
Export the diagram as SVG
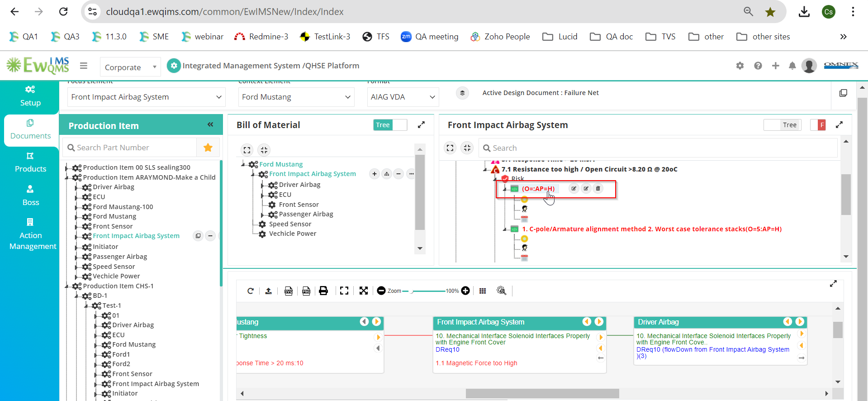(x=289, y=291)
